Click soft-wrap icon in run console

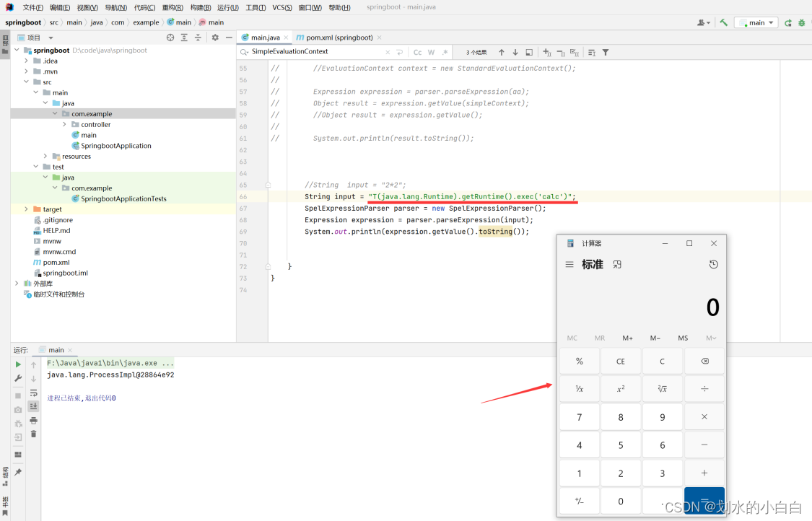[x=34, y=393]
